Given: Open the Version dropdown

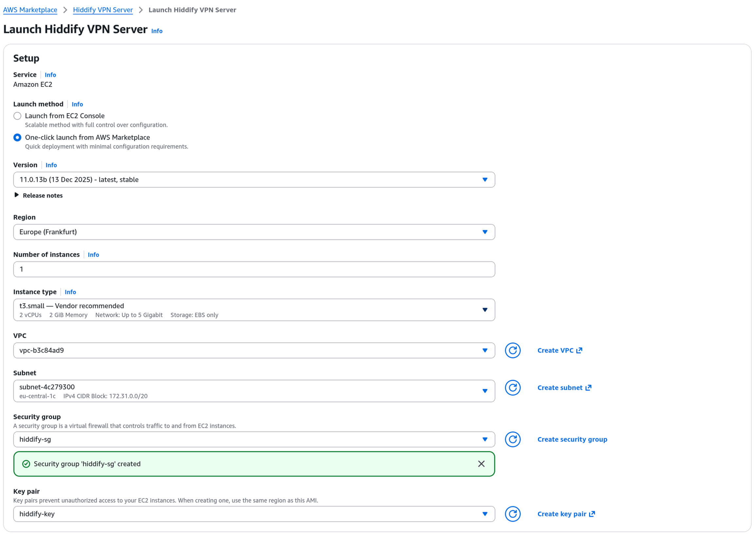Looking at the screenshot, I should pyautogui.click(x=485, y=180).
